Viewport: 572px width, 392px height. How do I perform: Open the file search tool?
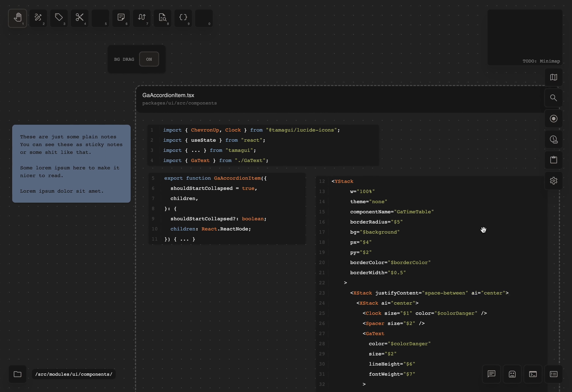[x=163, y=18]
